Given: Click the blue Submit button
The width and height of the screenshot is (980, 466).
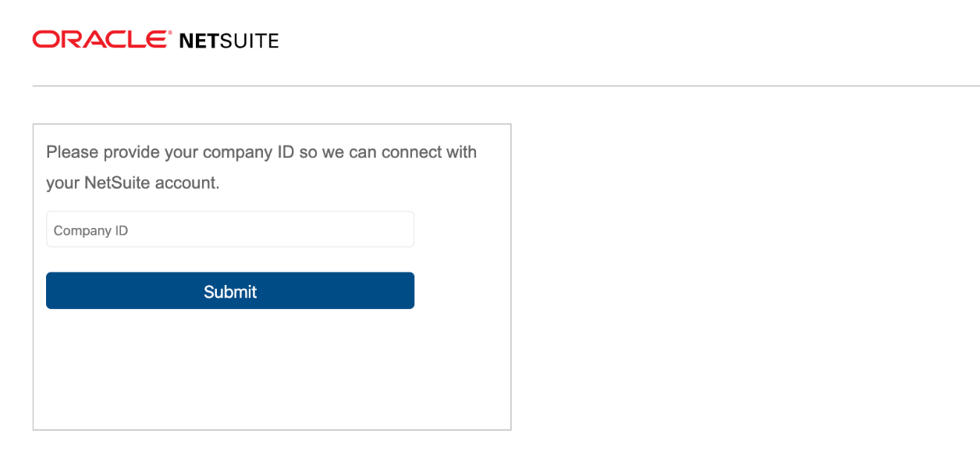Looking at the screenshot, I should [x=230, y=291].
